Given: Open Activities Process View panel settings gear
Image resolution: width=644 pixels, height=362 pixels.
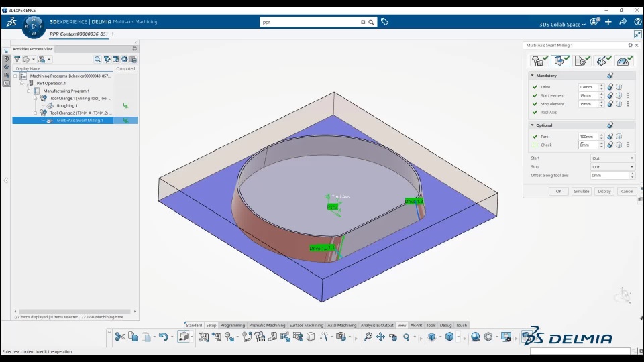Looking at the screenshot, I should coord(134,48).
